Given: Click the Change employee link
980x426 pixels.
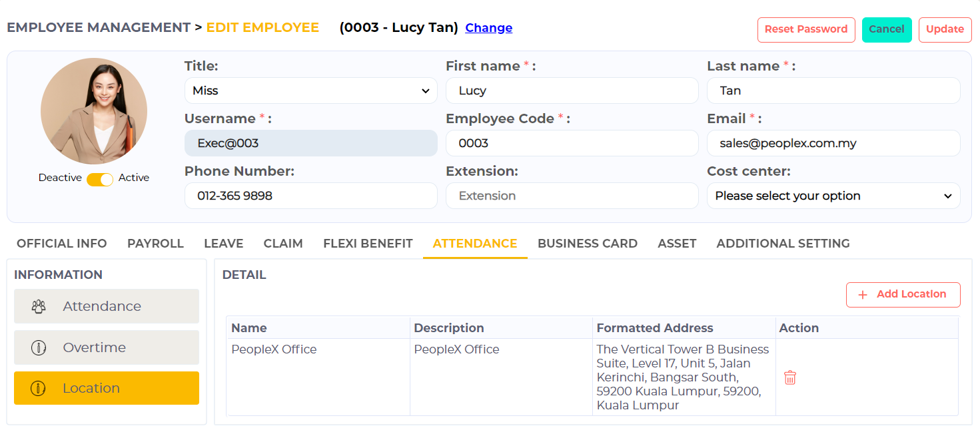Looking at the screenshot, I should click(x=489, y=28).
